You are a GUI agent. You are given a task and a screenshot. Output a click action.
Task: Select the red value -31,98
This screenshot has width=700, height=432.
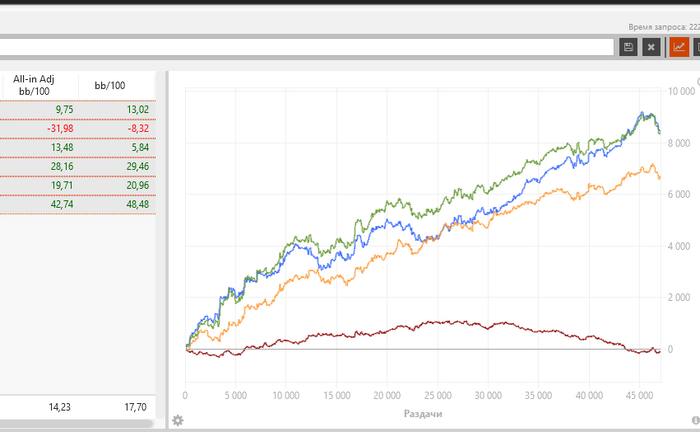coord(60,129)
